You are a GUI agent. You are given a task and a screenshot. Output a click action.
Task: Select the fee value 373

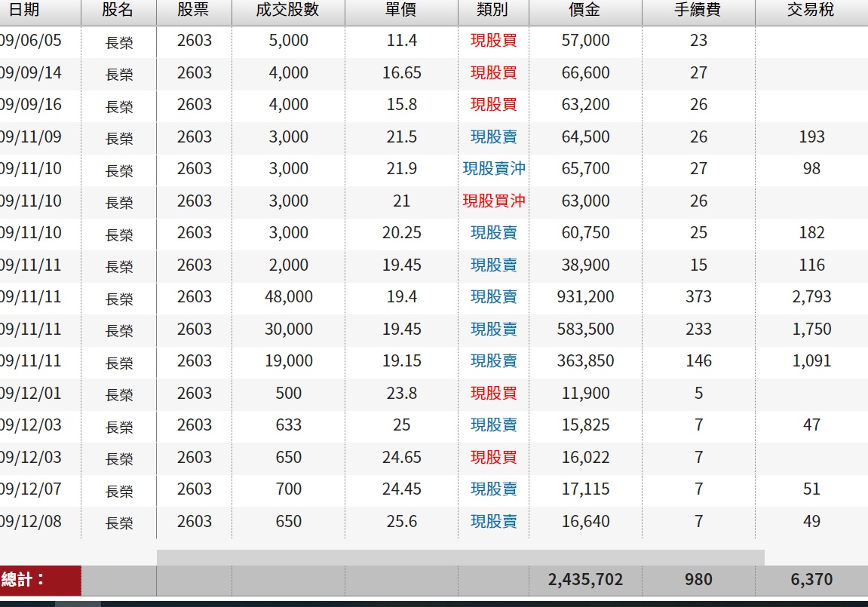click(698, 297)
